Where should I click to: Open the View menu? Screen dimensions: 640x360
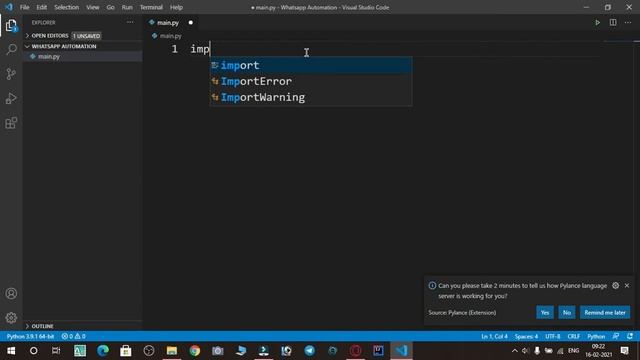[x=93, y=7]
